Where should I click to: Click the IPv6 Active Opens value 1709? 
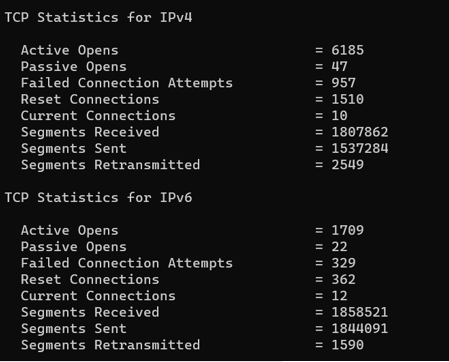point(347,230)
